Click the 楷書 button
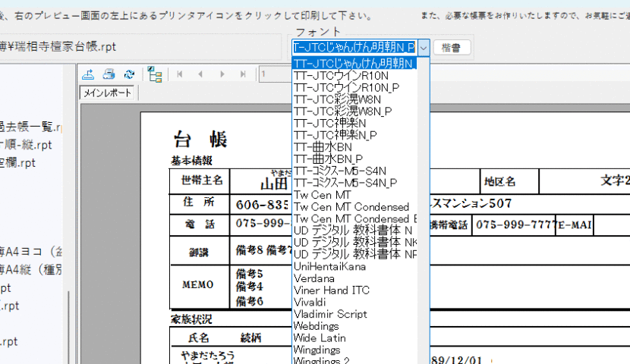The width and height of the screenshot is (630, 364). [x=452, y=48]
